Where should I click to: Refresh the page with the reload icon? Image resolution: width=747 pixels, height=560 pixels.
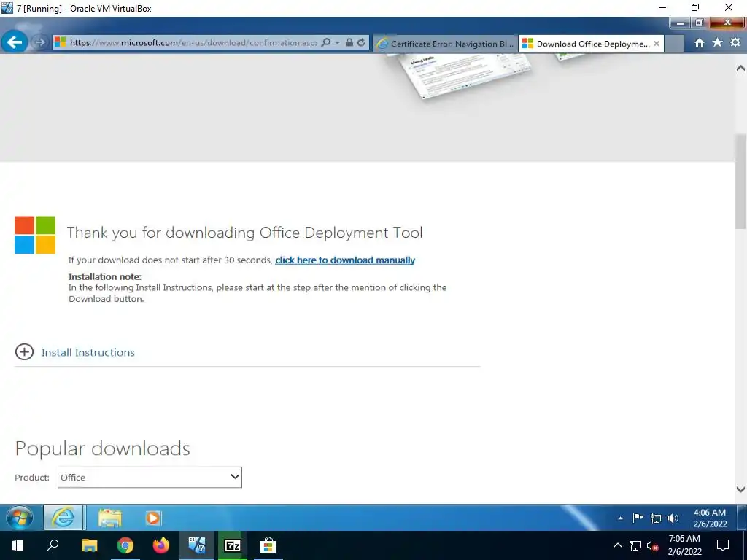(x=361, y=42)
